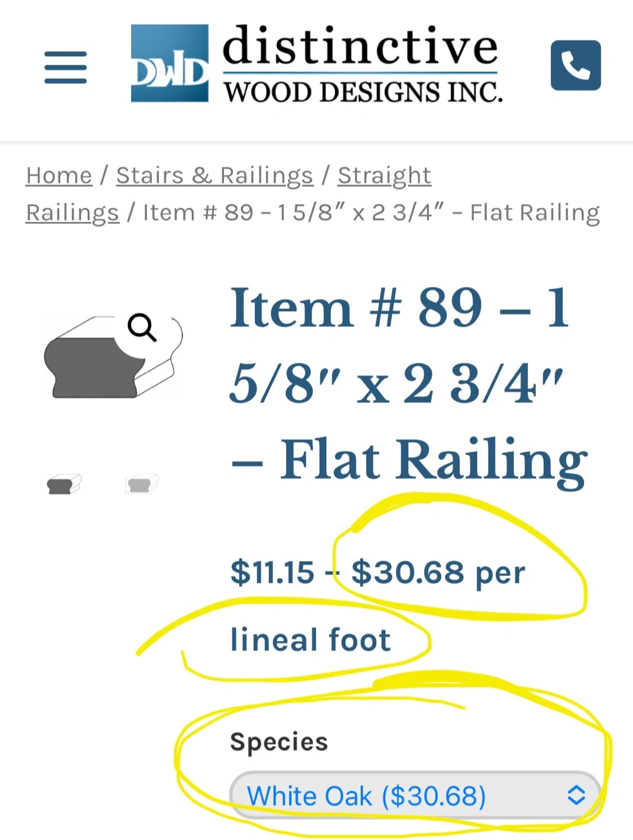The width and height of the screenshot is (633, 840).
Task: Click the Species dropdown chevron arrows
Action: (x=576, y=795)
